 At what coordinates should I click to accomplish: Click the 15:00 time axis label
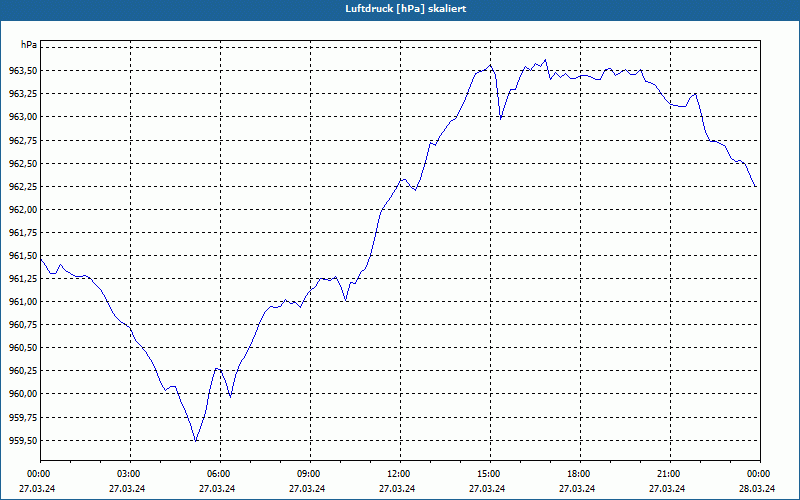490,474
